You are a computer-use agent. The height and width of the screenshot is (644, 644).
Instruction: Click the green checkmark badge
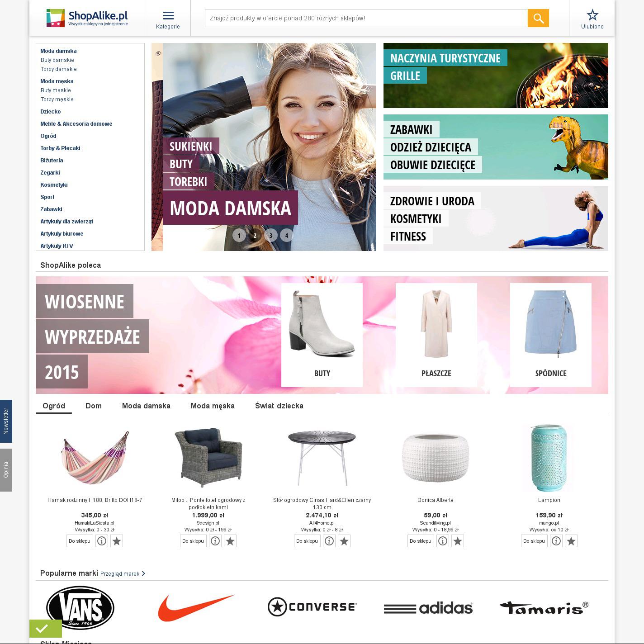(x=46, y=629)
